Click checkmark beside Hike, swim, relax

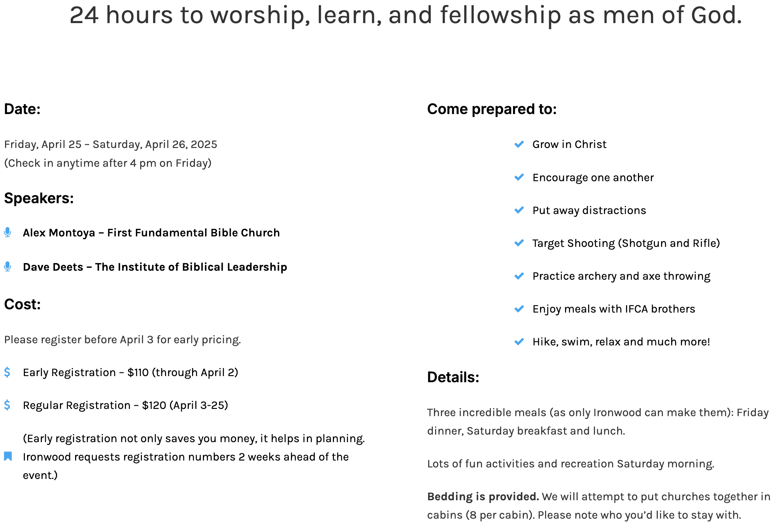[519, 341]
